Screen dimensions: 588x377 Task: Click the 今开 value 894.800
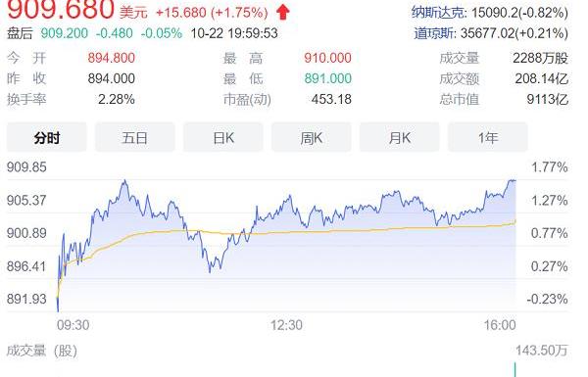pyautogui.click(x=112, y=58)
